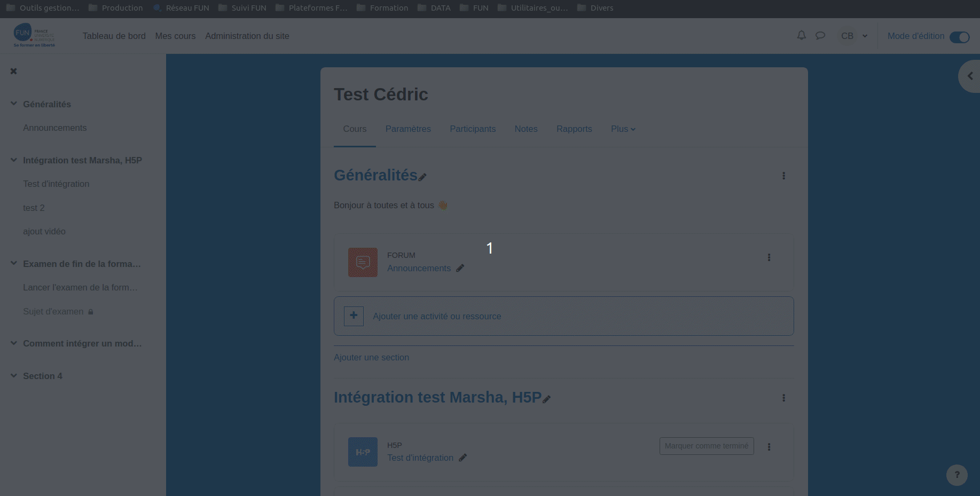The width and height of the screenshot is (980, 496).
Task: Open three-dot menu for Announcements forum
Action: [x=769, y=257]
